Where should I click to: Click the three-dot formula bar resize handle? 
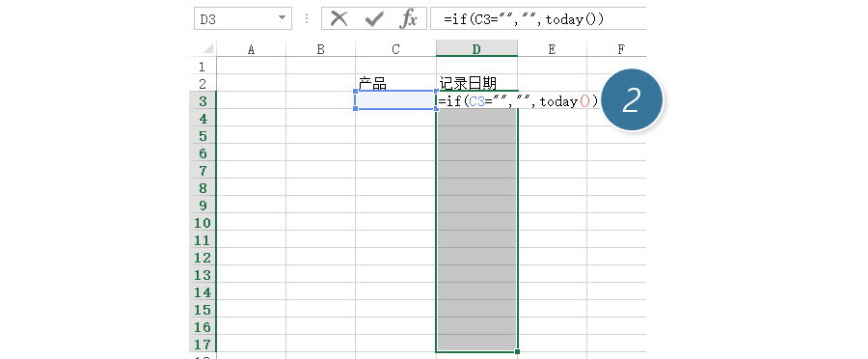[306, 19]
